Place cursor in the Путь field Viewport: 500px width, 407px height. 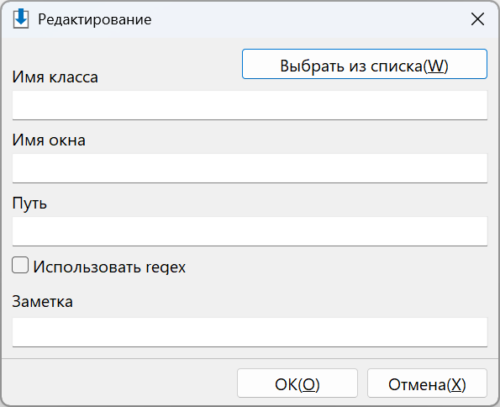250,232
